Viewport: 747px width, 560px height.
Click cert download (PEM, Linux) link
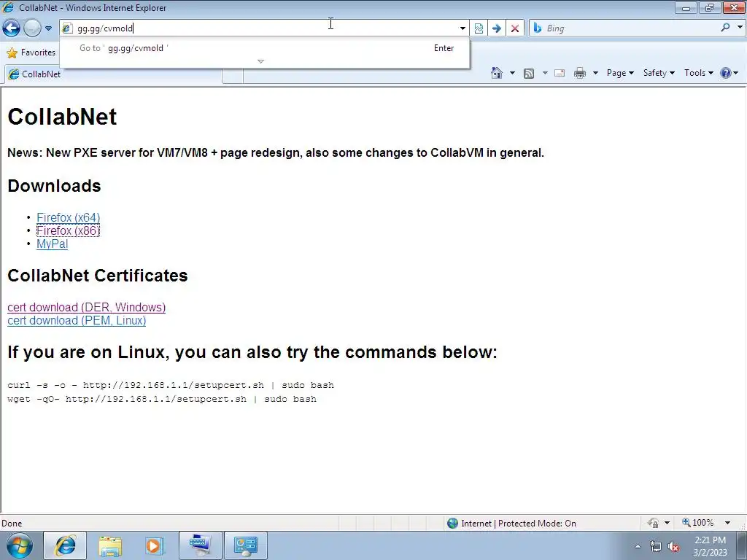pyautogui.click(x=77, y=321)
